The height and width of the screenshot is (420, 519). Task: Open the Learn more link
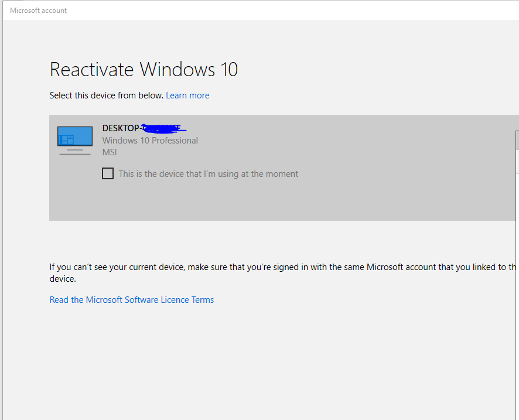point(187,95)
